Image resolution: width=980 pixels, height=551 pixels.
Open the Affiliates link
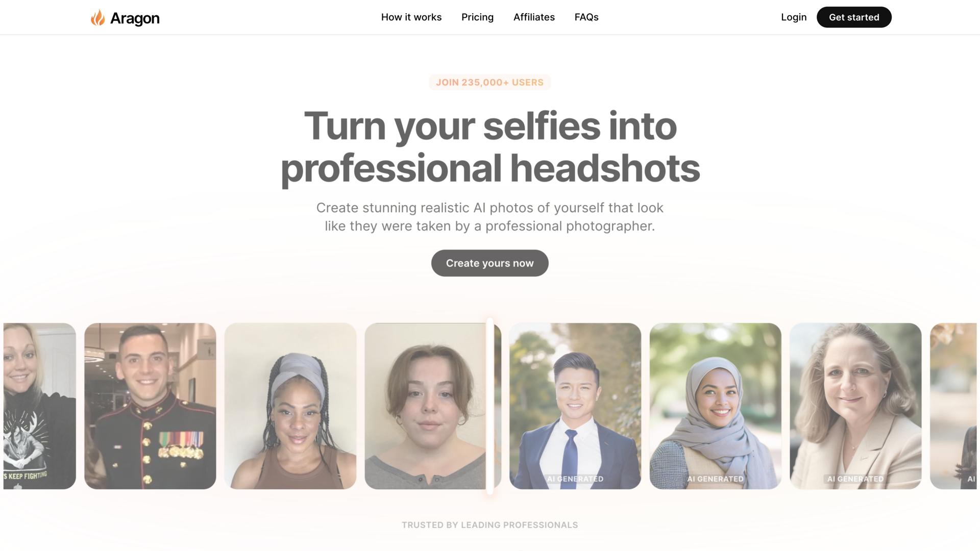pyautogui.click(x=534, y=17)
